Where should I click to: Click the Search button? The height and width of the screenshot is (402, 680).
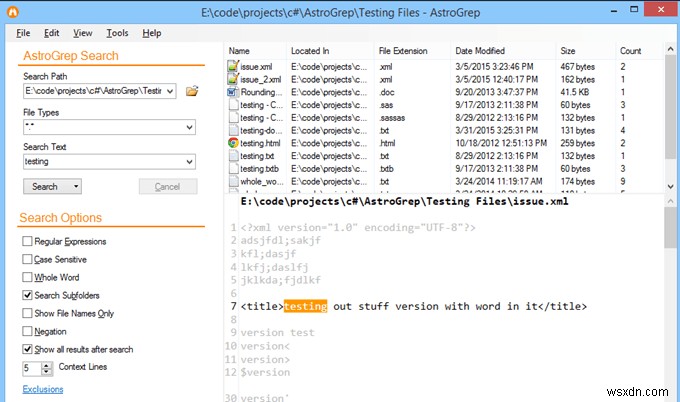point(47,186)
